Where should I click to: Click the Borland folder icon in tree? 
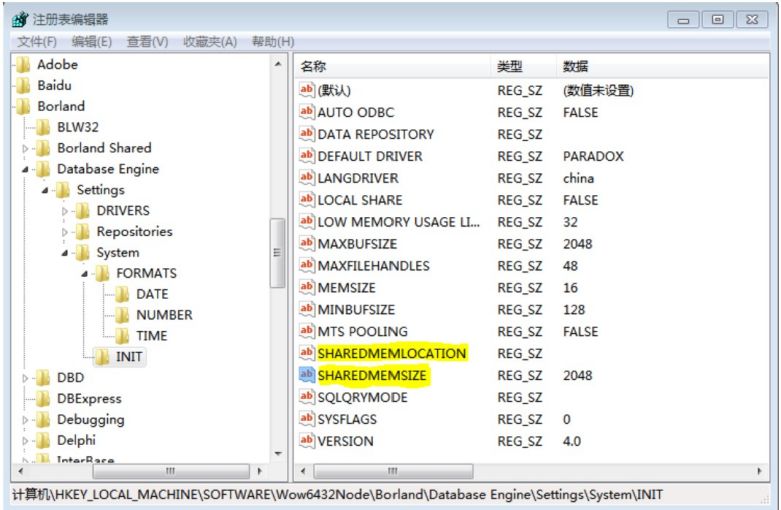click(24, 106)
